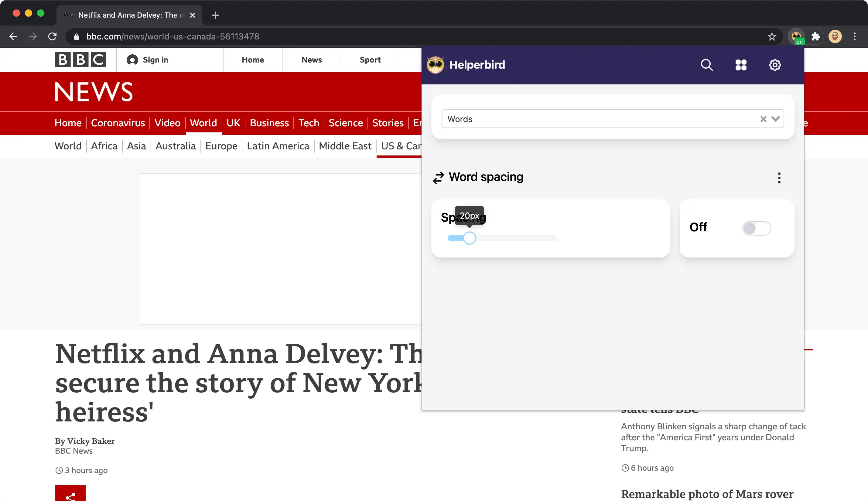Open Helperbird search icon
The height and width of the screenshot is (501, 868).
coord(707,65)
